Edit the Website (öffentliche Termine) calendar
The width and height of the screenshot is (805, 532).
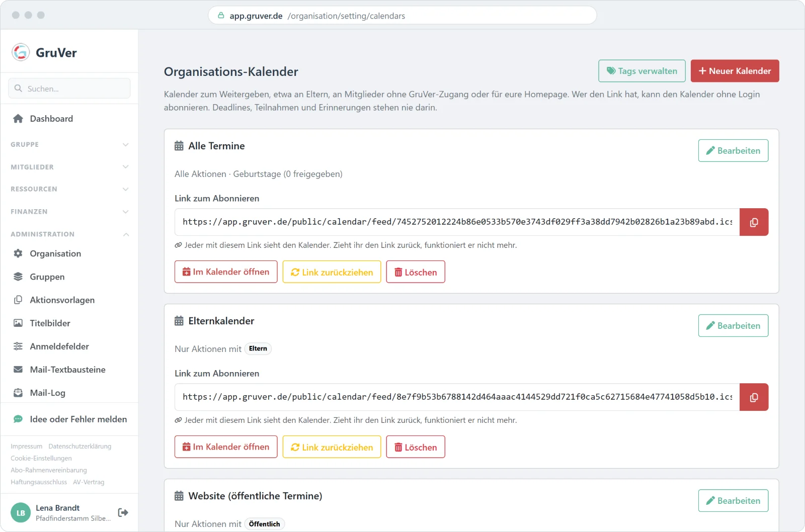click(733, 500)
